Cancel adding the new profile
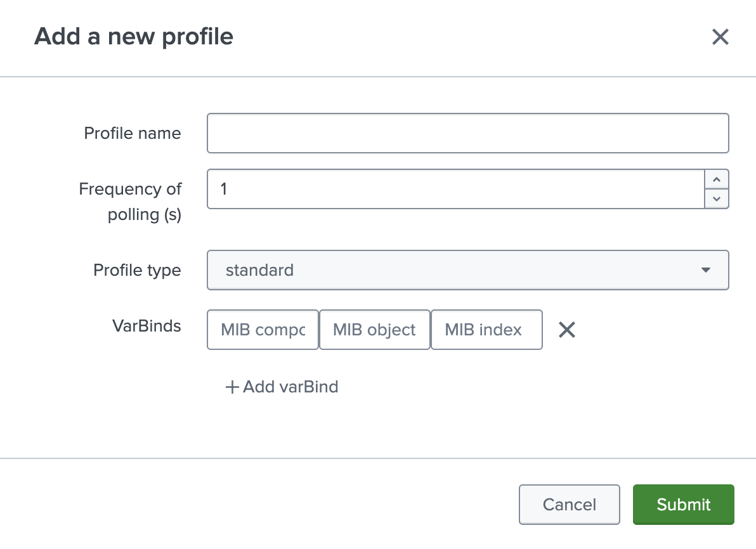The image size is (756, 549). [x=569, y=505]
